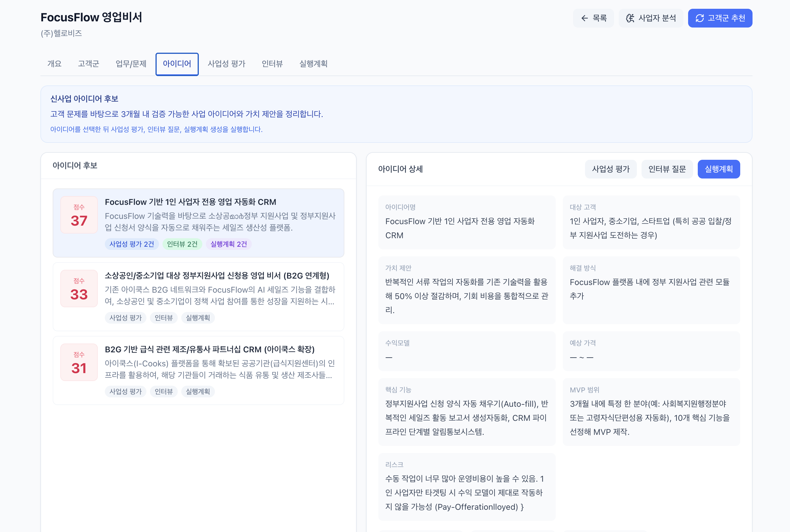
Task: Open the 업무/문제 tab
Action: [131, 64]
